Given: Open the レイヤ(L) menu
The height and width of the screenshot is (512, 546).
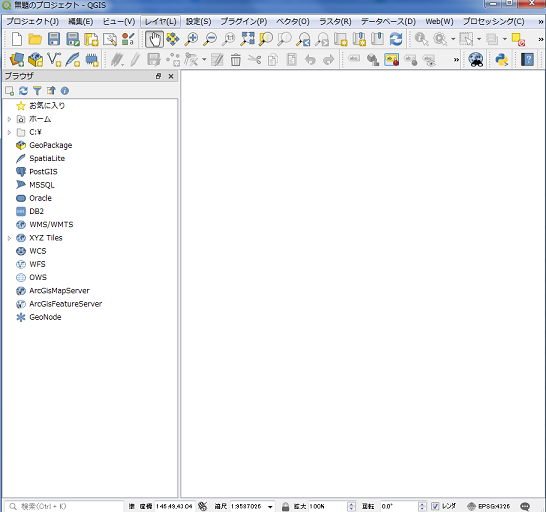Looking at the screenshot, I should [161, 22].
